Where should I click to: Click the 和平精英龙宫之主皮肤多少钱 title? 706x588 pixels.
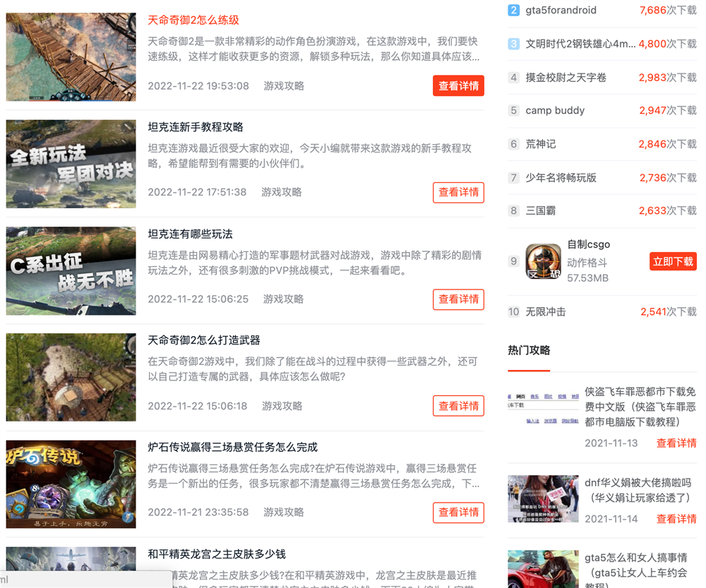pos(217,554)
